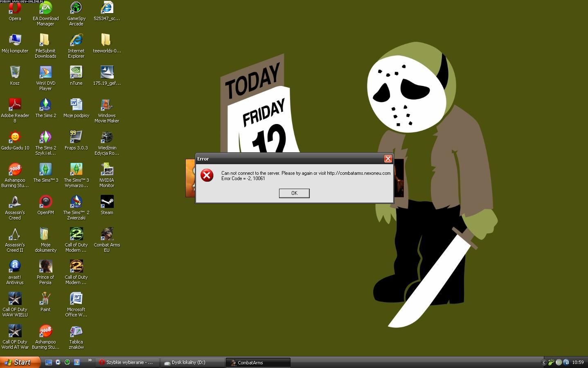Select the Wiedźmin Edycja Rozszerzona icon

(x=107, y=143)
